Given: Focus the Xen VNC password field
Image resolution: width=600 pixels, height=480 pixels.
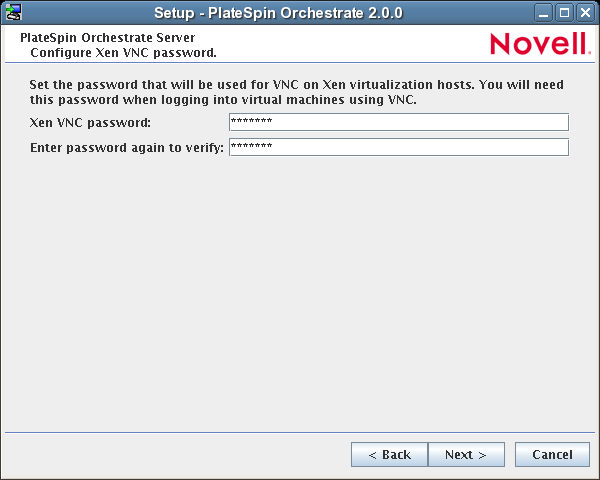Looking at the screenshot, I should [398, 122].
